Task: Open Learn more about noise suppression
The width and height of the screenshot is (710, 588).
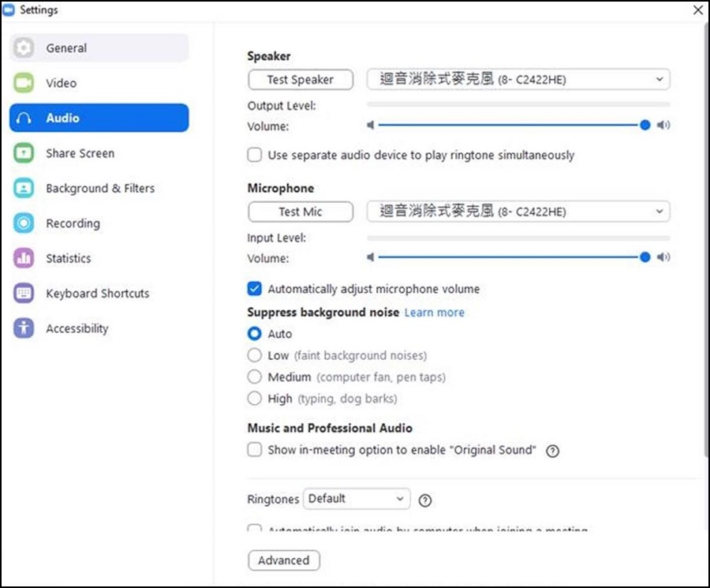Action: [x=434, y=312]
